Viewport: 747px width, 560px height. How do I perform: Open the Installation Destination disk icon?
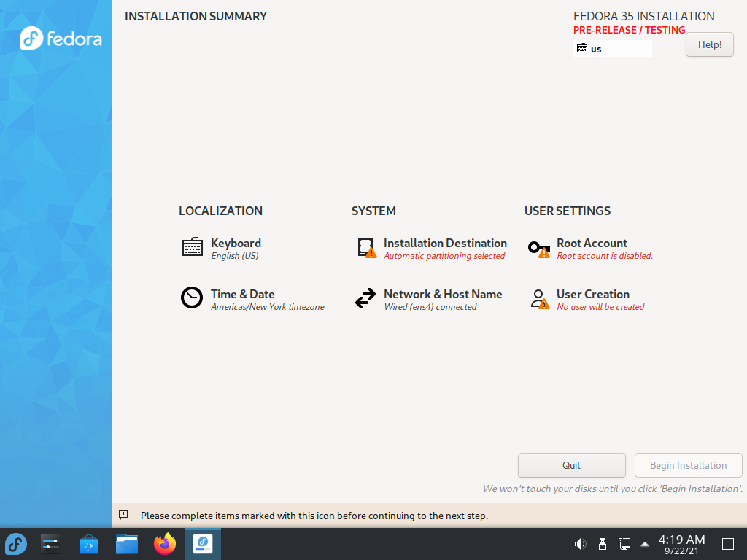pos(367,248)
